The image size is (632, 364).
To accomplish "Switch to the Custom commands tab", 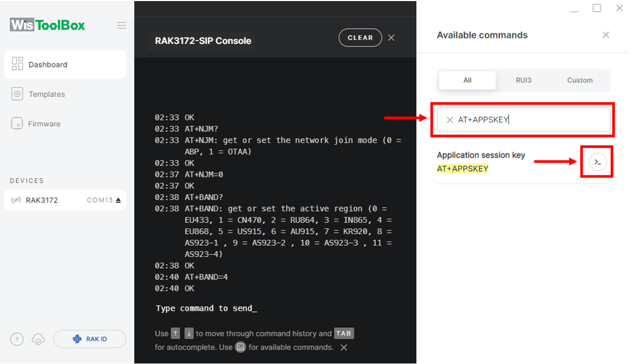I will [580, 80].
